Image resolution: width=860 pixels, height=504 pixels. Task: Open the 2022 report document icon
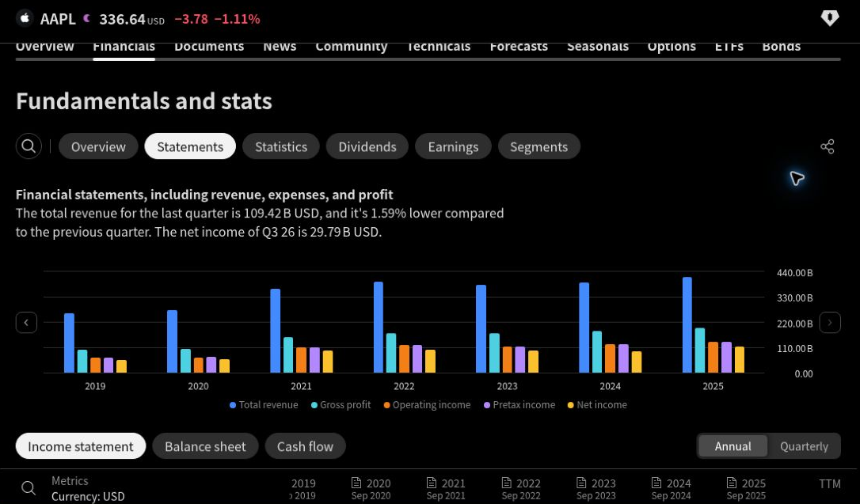click(507, 483)
